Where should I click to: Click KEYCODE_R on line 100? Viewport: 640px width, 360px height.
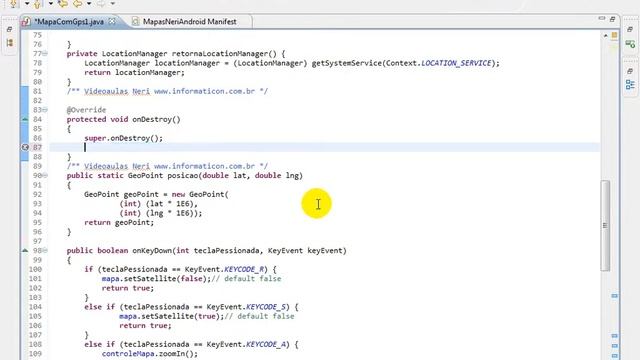[244, 269]
